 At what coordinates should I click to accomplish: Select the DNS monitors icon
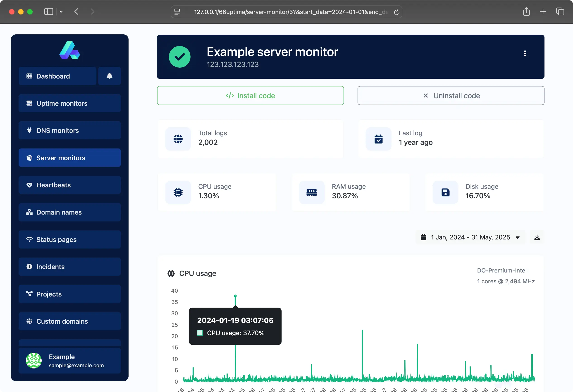tap(29, 130)
